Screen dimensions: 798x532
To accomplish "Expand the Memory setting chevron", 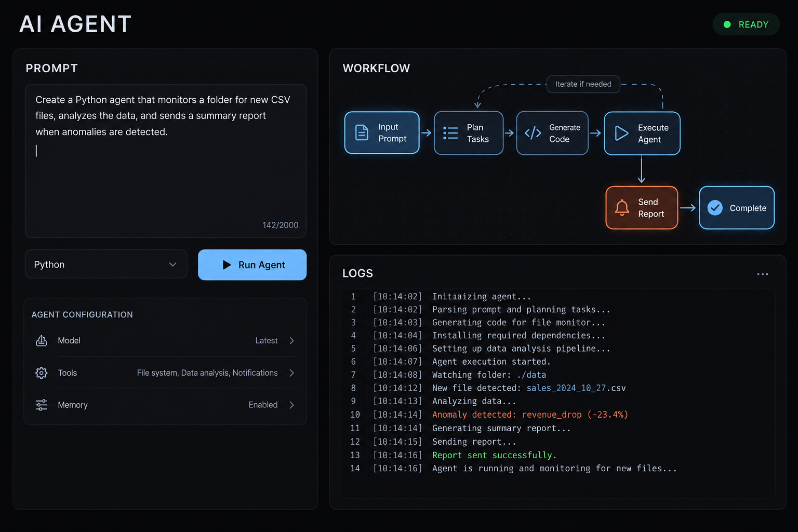I will pyautogui.click(x=292, y=405).
